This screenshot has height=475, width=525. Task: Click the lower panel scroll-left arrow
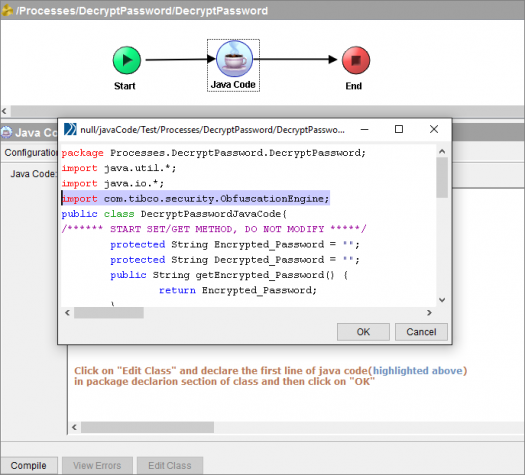coord(74,427)
